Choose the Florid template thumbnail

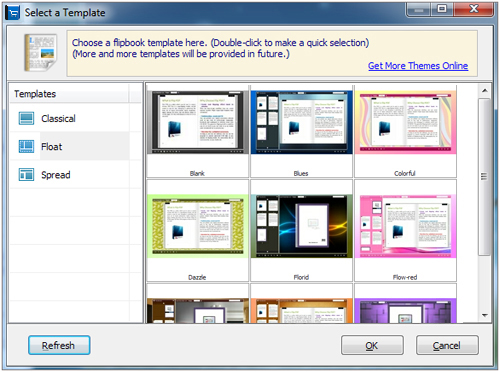302,226
